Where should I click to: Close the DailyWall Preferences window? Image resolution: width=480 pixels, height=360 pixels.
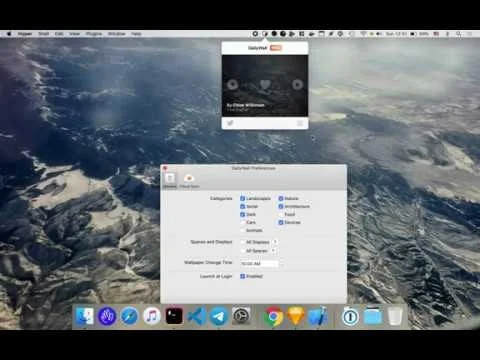(x=165, y=168)
